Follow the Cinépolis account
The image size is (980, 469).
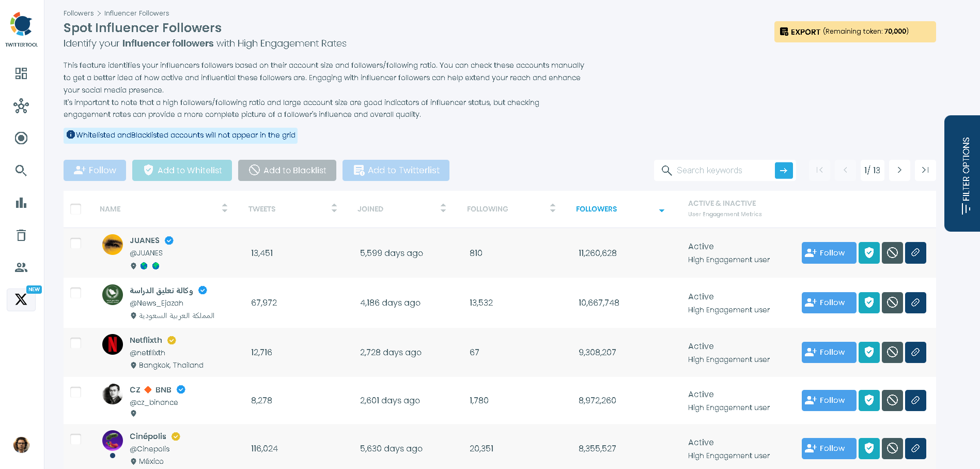point(829,448)
